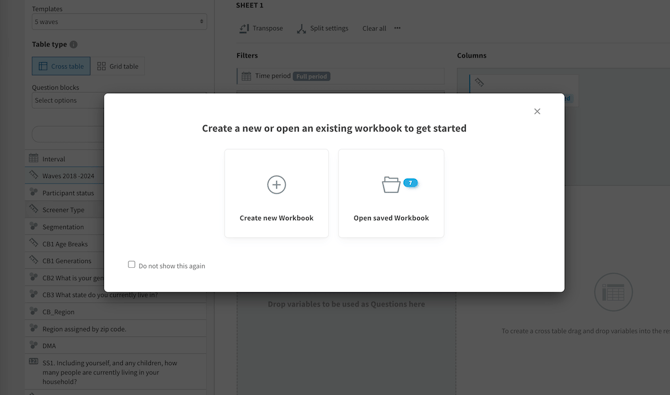
Task: Close the workbook dialog with the X
Action: (537, 111)
